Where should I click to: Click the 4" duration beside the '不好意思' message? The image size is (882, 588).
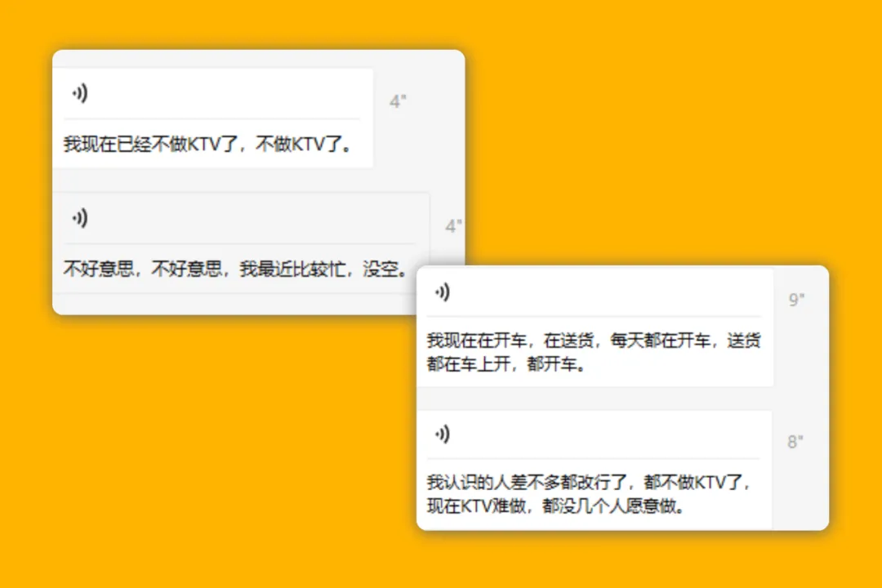click(x=453, y=226)
